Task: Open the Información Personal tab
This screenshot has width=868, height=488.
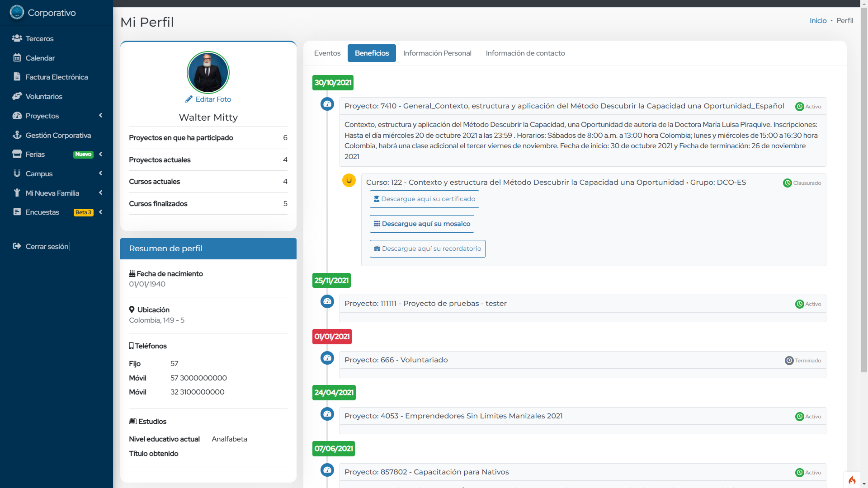Action: click(x=437, y=53)
